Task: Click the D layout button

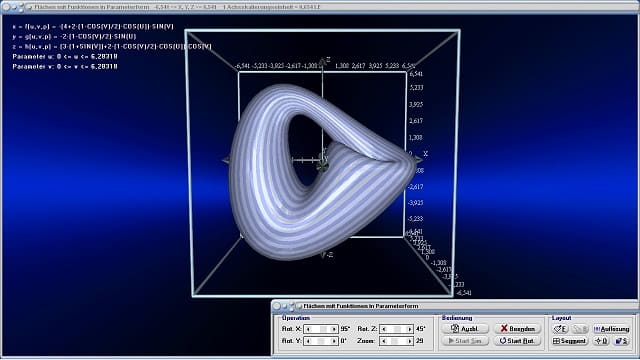Action: click(x=601, y=340)
